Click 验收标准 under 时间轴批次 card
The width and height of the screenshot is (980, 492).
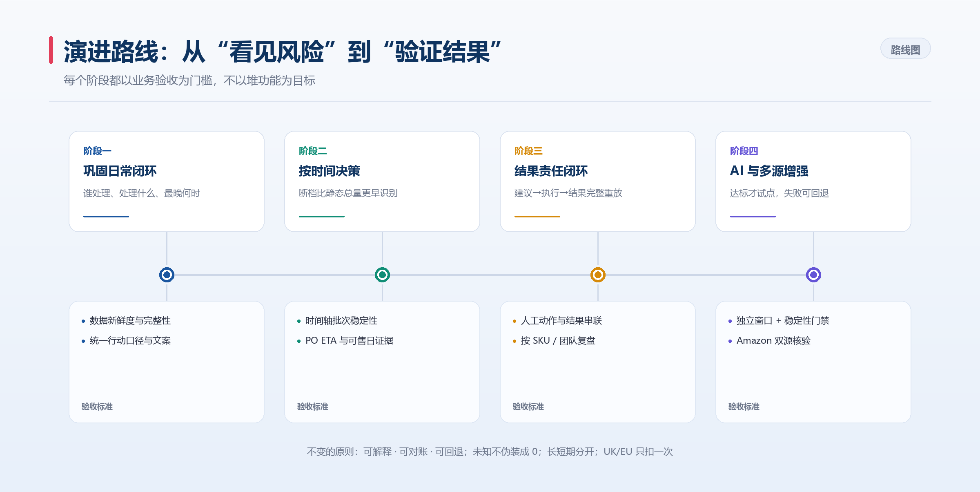click(x=313, y=406)
